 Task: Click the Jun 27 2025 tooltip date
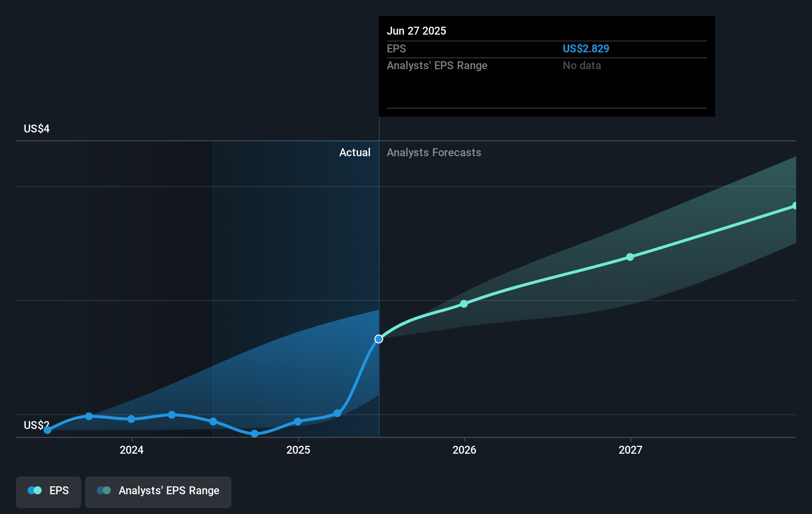click(x=416, y=31)
